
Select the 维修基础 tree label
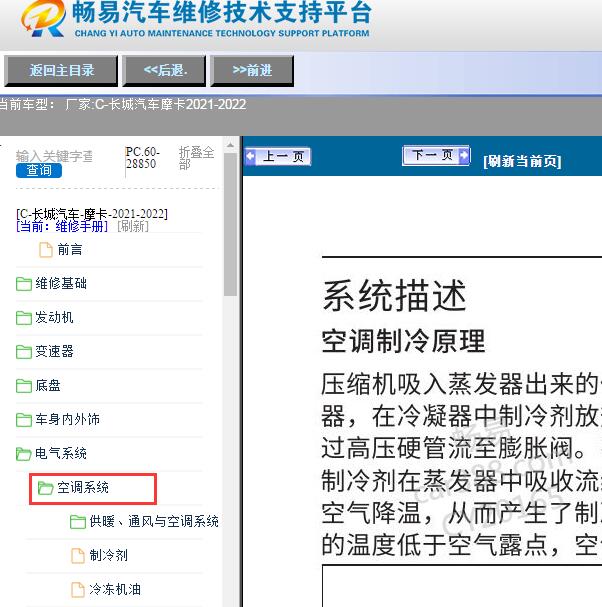(61, 283)
